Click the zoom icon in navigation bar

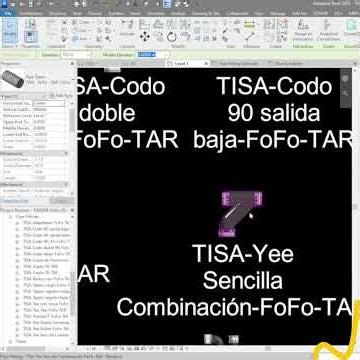345,93
